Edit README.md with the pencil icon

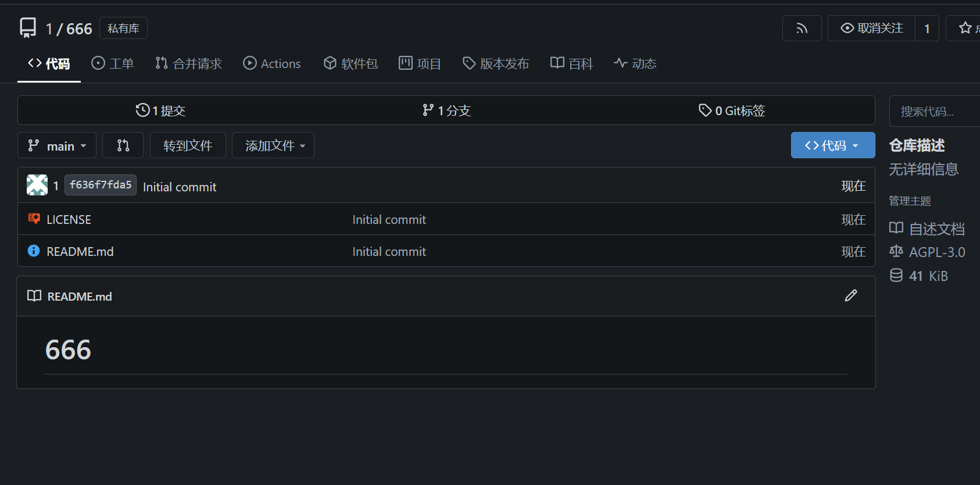coord(851,296)
